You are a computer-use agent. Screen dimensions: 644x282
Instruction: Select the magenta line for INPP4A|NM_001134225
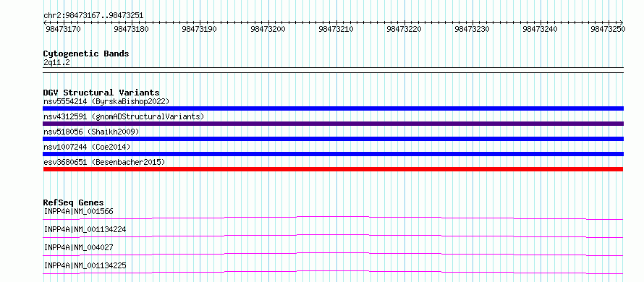(333, 272)
